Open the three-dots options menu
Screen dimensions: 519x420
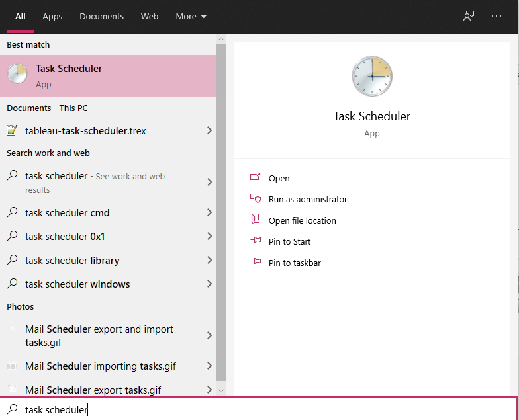[x=496, y=17]
